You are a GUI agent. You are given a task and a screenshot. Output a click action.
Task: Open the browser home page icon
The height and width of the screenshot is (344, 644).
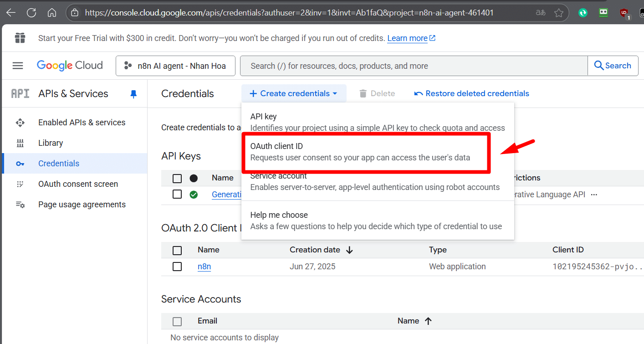[x=52, y=13]
